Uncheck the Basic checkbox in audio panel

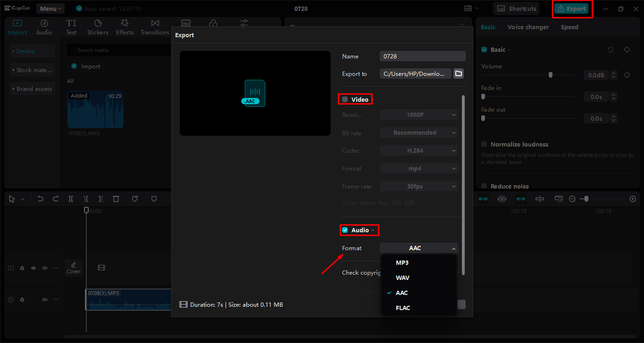484,50
